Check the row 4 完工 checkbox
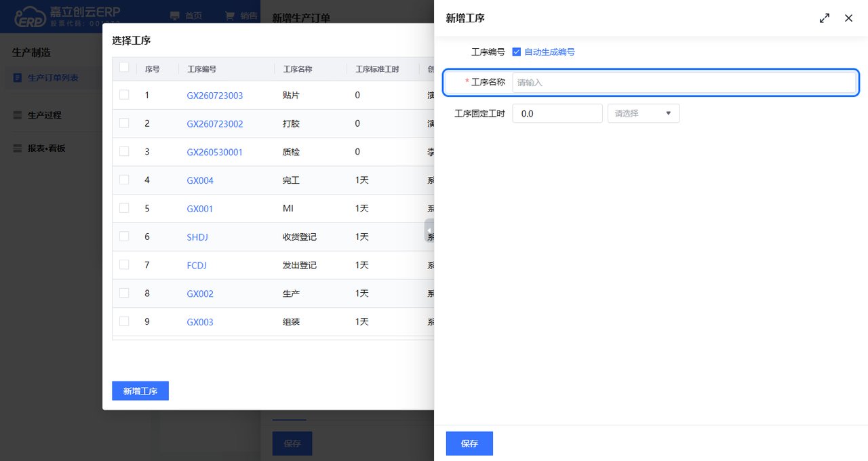 tap(124, 180)
